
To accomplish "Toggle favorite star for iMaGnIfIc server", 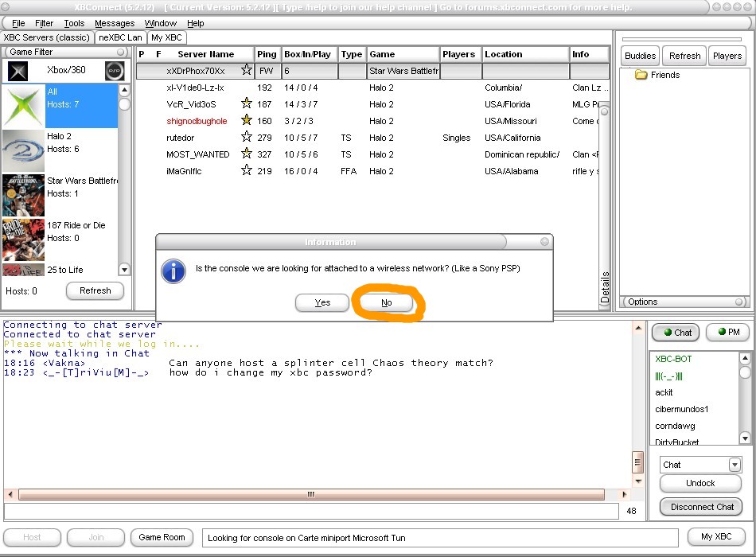I will pyautogui.click(x=247, y=169).
